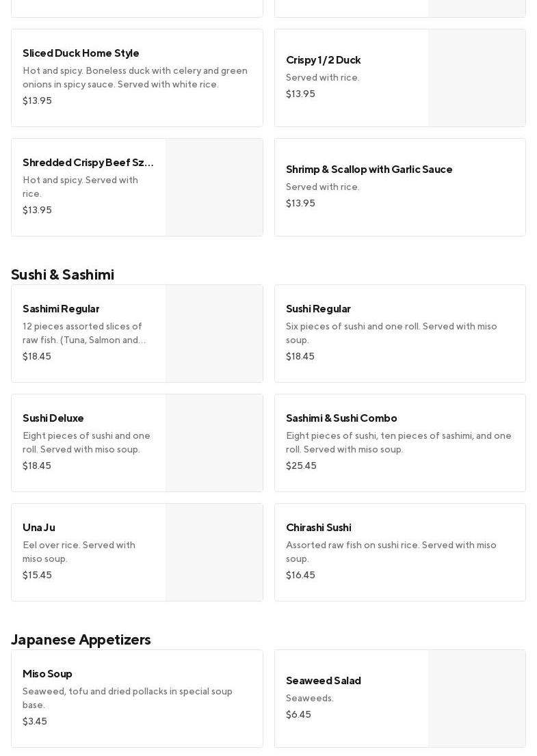Open the Sliced Duck Home Style item
Viewport: 537px width, 756px height.
tap(81, 53)
